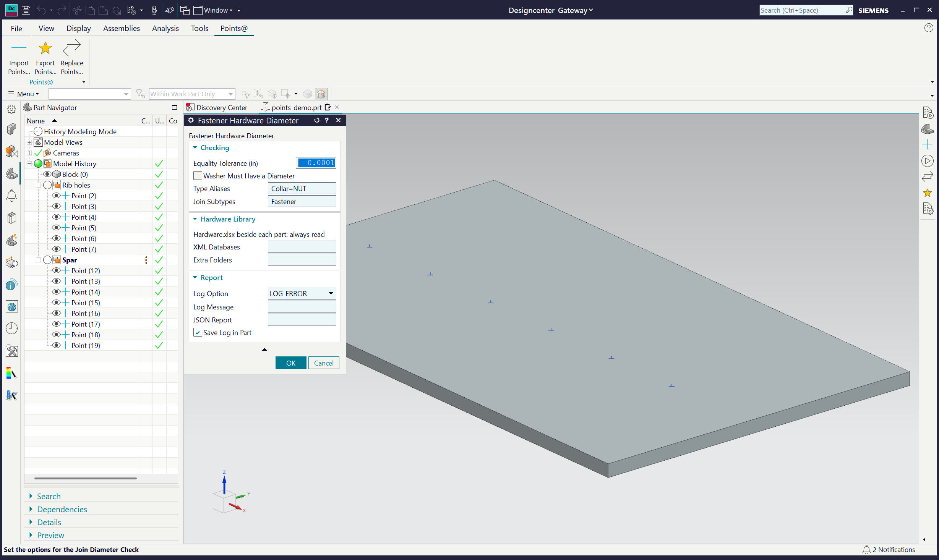Click the Cancel button
This screenshot has width=939, height=560.
[x=324, y=363]
